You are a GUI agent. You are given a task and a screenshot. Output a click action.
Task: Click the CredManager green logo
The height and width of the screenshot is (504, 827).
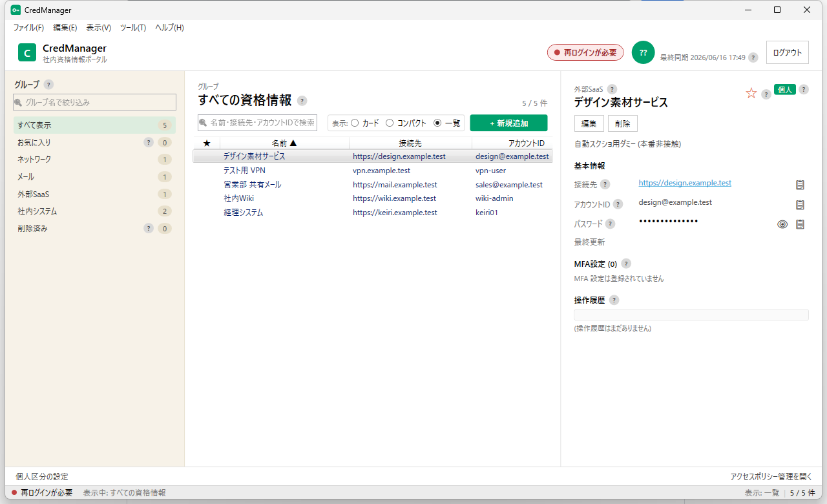(x=27, y=52)
